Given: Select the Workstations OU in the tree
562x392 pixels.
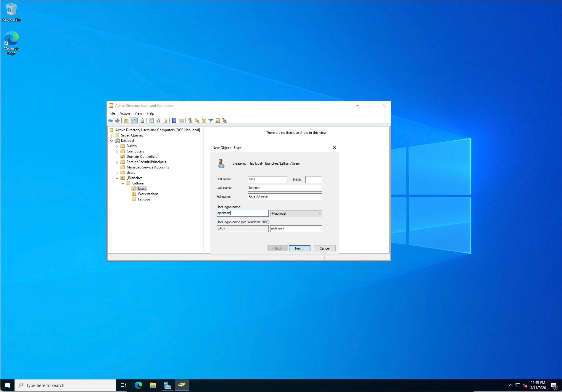Looking at the screenshot, I should coord(148,194).
